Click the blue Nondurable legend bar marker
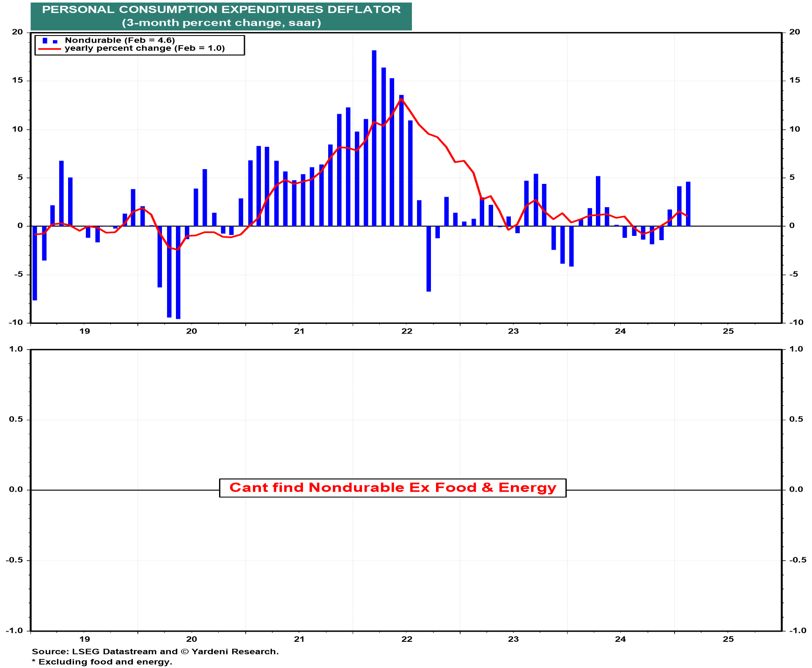 point(45,41)
